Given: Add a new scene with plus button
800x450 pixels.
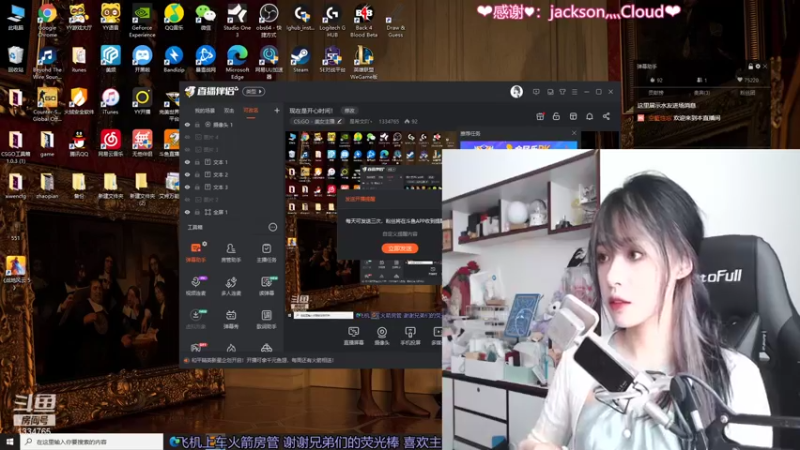Looking at the screenshot, I should 277,110.
